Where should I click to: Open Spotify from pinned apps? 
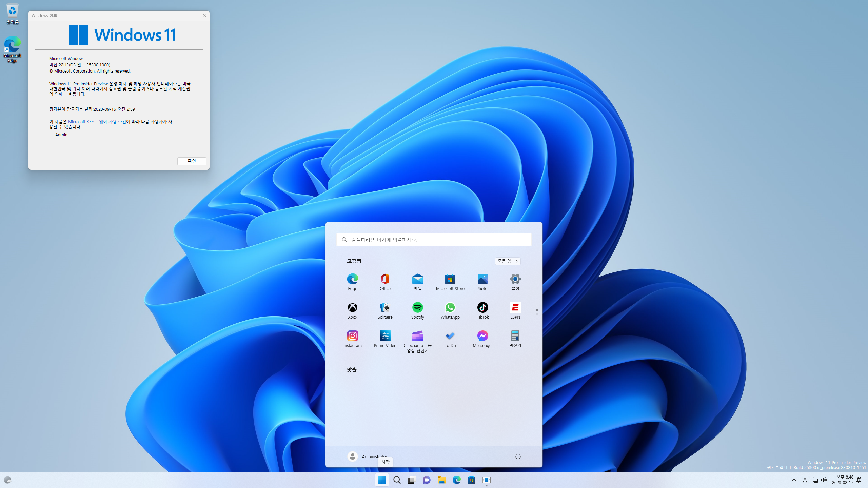click(x=417, y=308)
